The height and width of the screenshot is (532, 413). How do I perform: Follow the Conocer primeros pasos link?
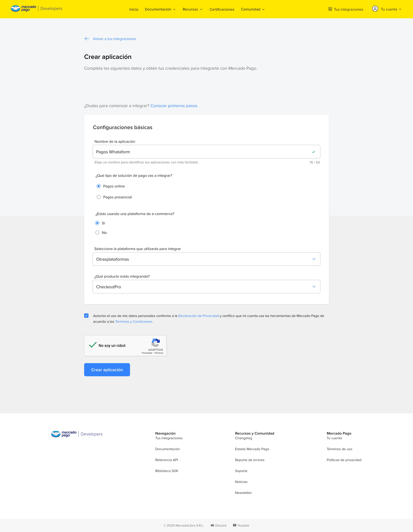click(174, 106)
